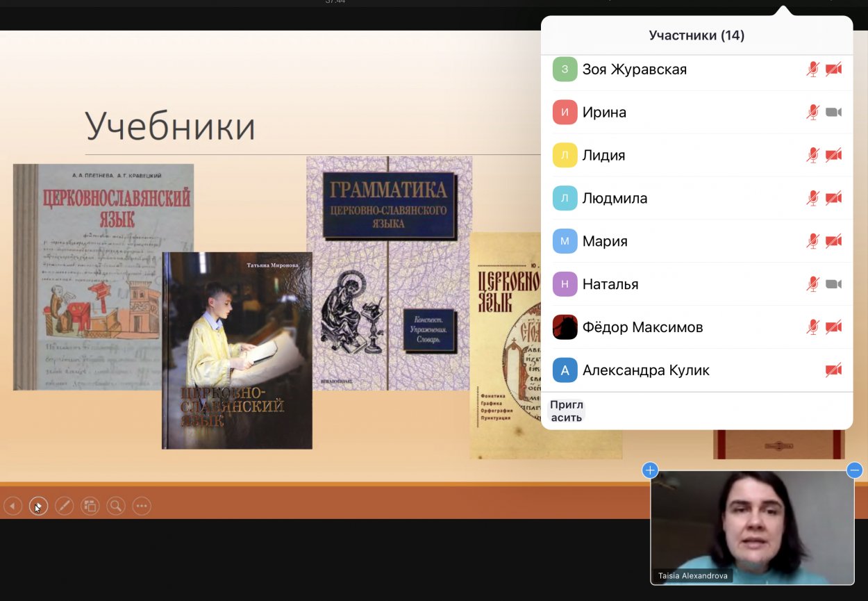868x601 pixels.
Task: Select the pen annotation tool
Action: click(64, 506)
